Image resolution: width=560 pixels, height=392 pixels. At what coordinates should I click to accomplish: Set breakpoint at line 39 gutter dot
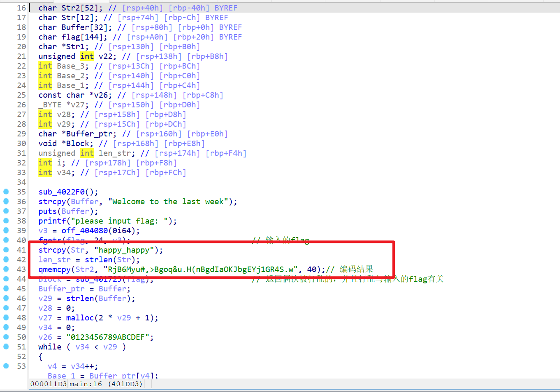coord(6,230)
